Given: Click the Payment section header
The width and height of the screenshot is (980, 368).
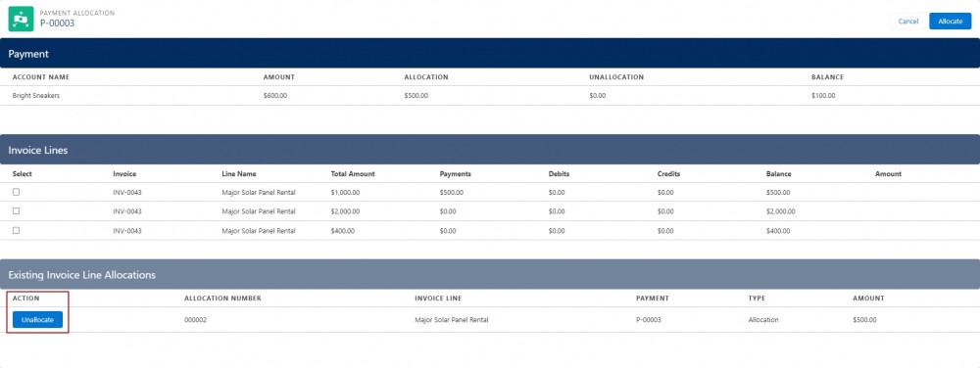Looking at the screenshot, I should pyautogui.click(x=490, y=54).
